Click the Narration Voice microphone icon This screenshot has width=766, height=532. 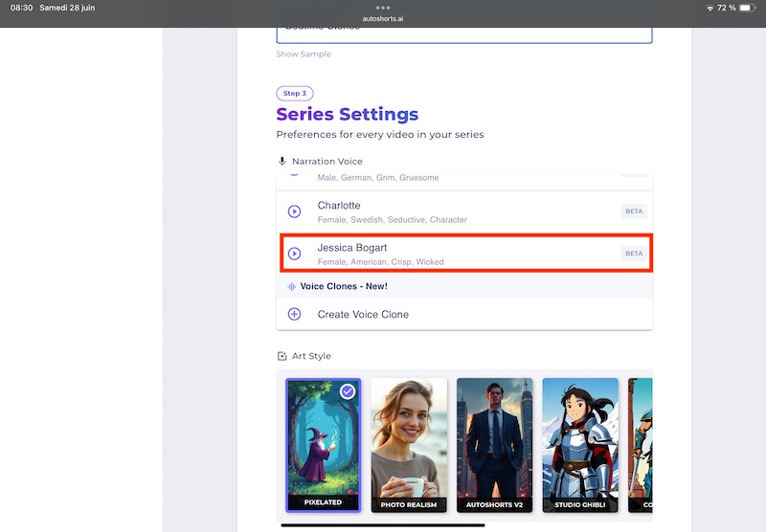282,161
